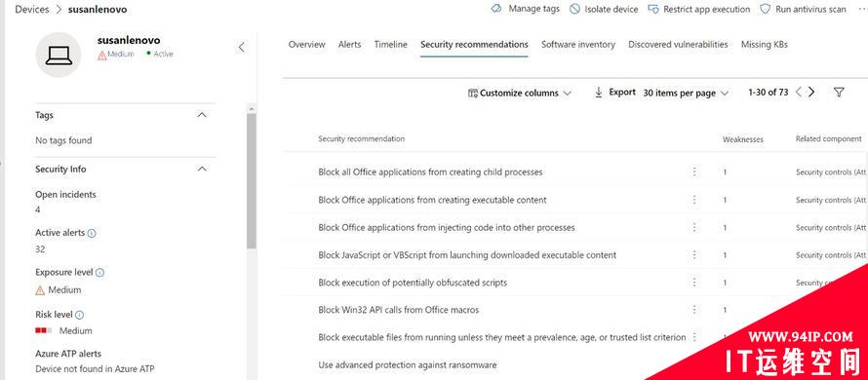Open row menu for executable content recommendation

694,200
